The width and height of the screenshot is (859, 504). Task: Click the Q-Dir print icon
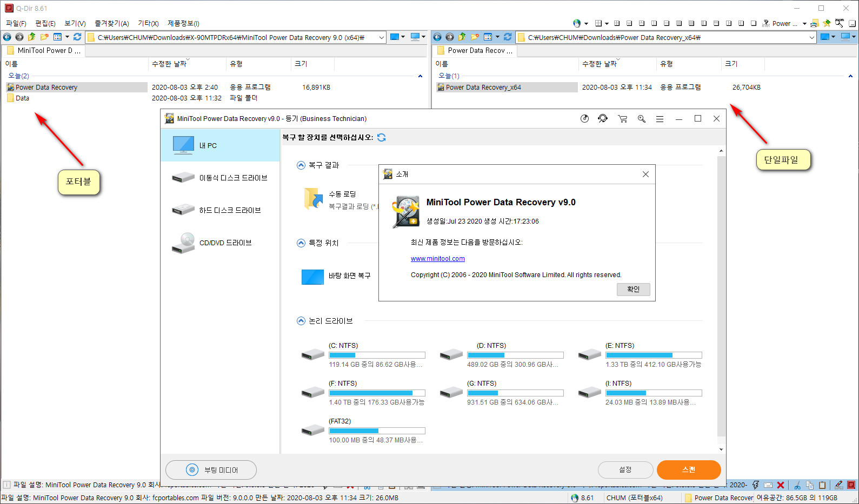tap(814, 23)
